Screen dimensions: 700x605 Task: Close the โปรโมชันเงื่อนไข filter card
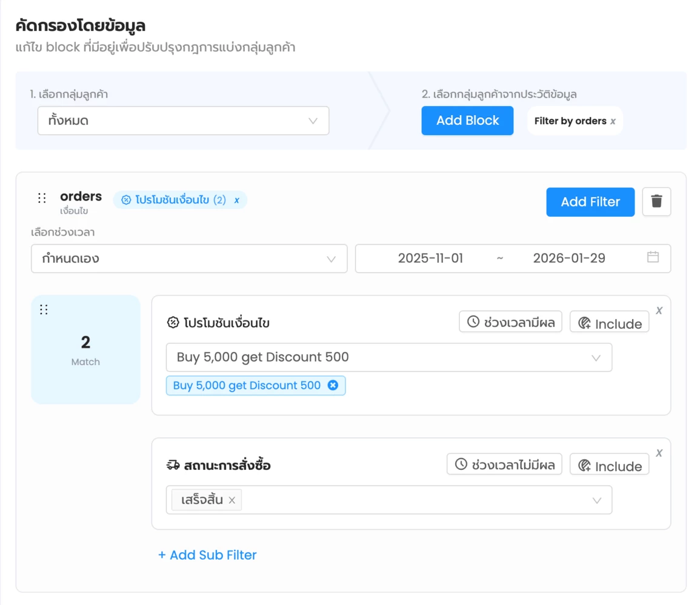tap(659, 310)
